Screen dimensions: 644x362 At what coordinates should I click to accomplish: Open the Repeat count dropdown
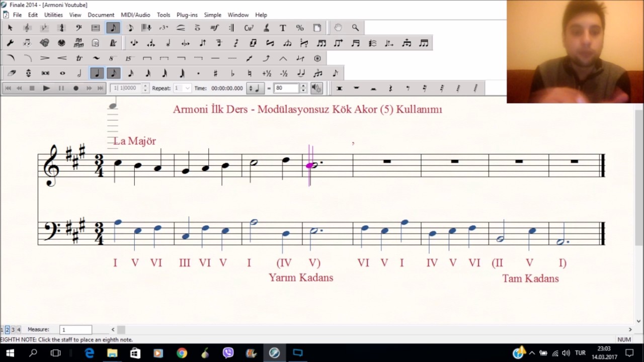coord(188,88)
